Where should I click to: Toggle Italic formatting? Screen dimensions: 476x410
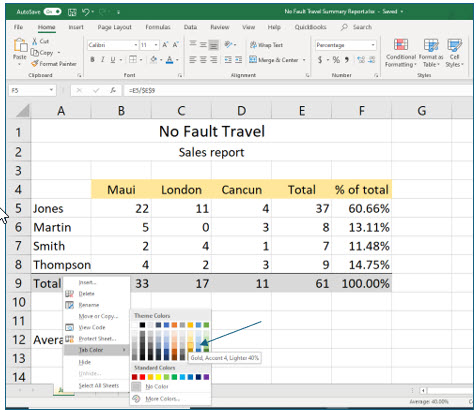click(x=103, y=60)
